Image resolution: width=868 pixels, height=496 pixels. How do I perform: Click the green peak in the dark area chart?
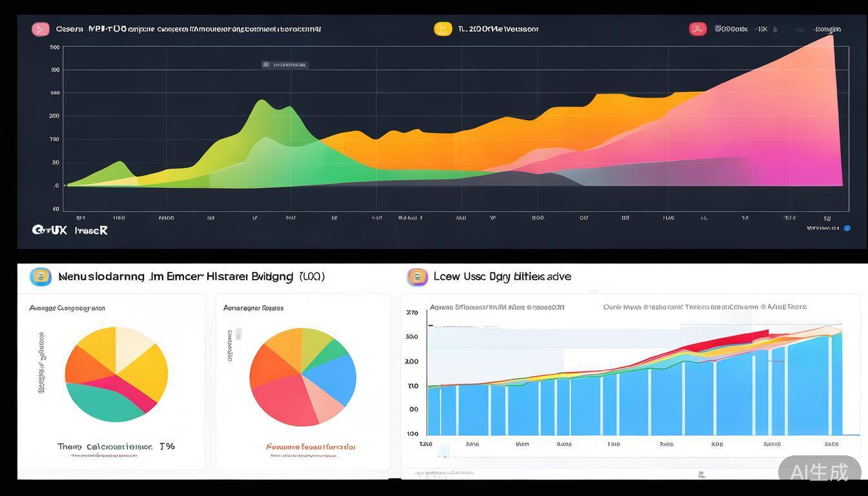263,110
